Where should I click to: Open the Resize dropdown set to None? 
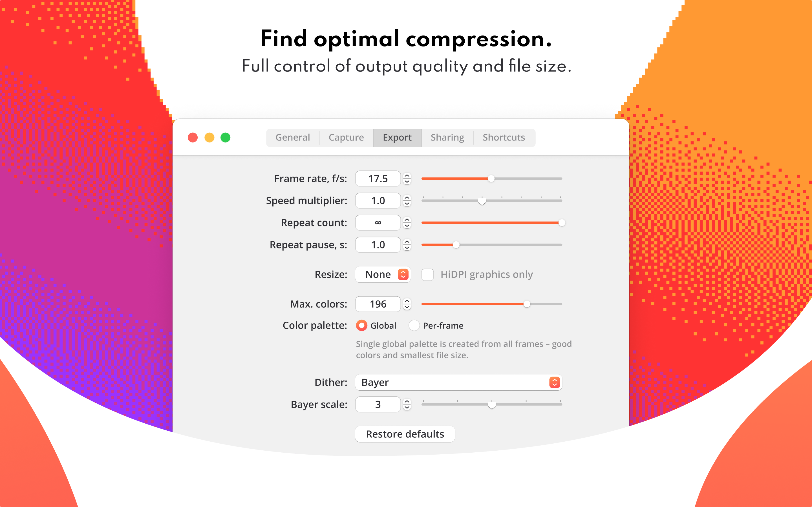pos(383,275)
